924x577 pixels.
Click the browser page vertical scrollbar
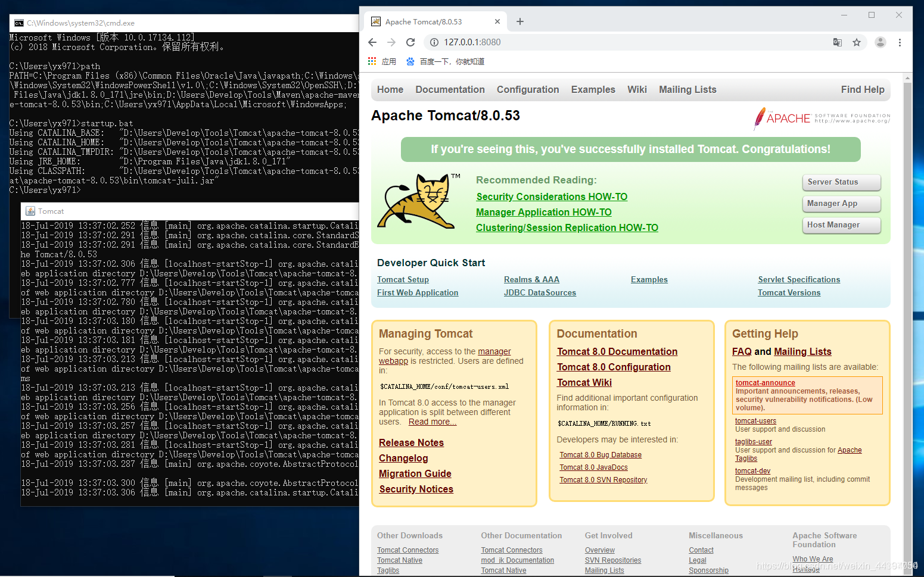point(907,325)
